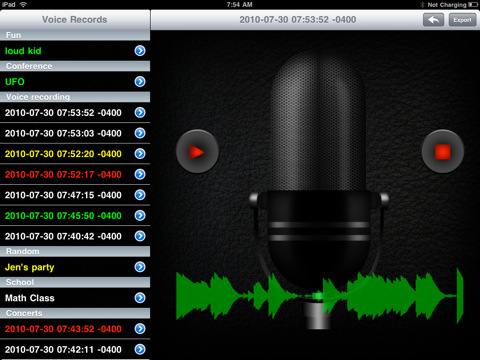Select red recording 2010-07-30 07:52:17

point(75,174)
